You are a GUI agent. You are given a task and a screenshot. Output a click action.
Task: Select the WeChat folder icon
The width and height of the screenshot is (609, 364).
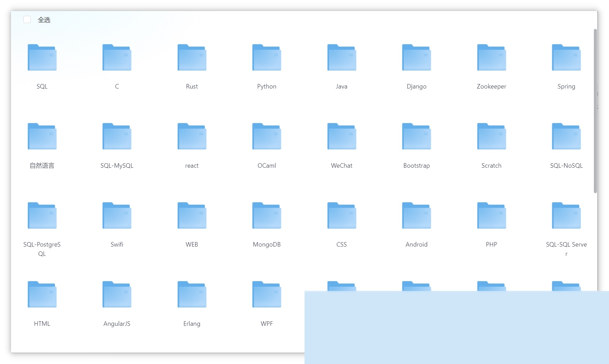[x=342, y=136]
